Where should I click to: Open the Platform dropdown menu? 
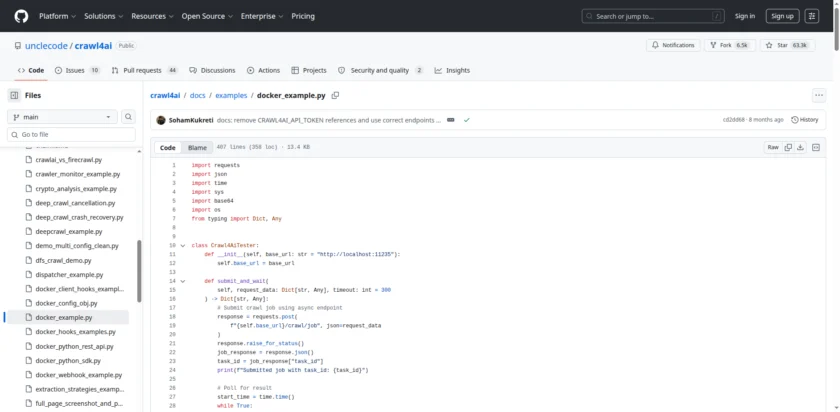coord(57,16)
